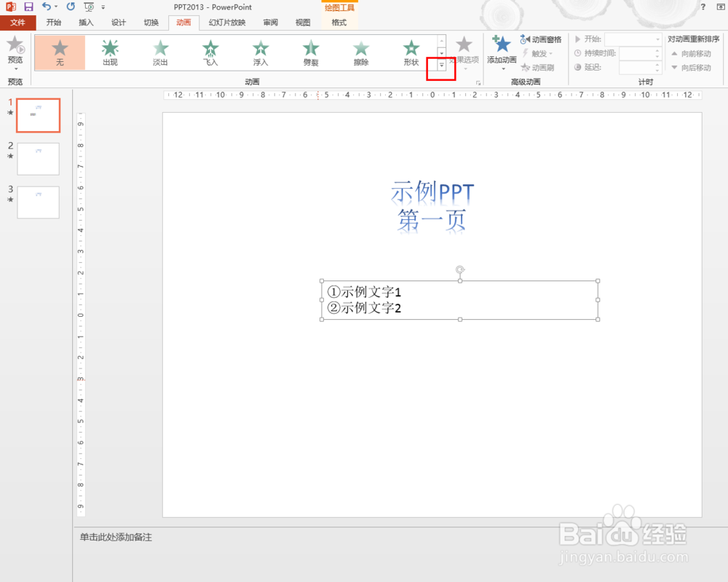Show the 动画窗格 (Animation Pane)
Screen dimensions: 728x582
[x=547, y=39]
